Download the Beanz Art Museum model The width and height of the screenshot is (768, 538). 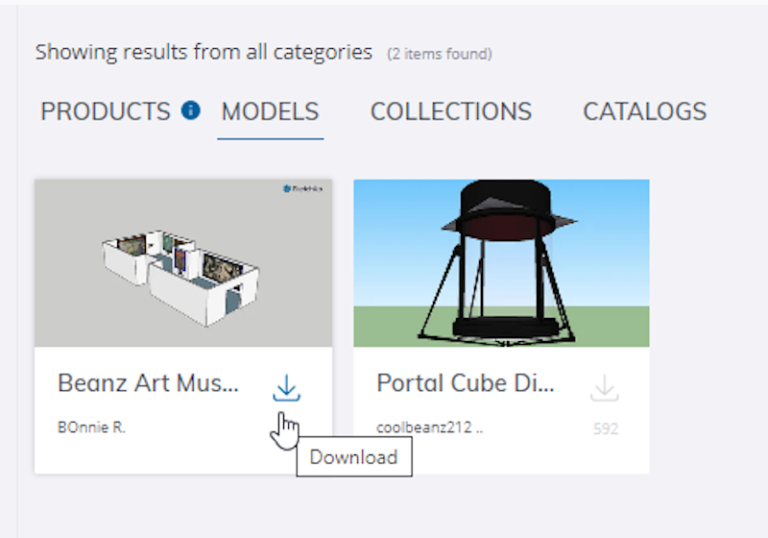286,388
